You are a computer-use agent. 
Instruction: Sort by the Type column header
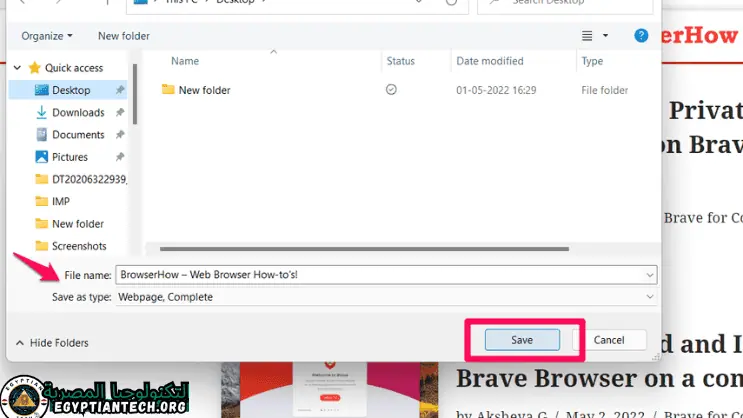coord(592,61)
